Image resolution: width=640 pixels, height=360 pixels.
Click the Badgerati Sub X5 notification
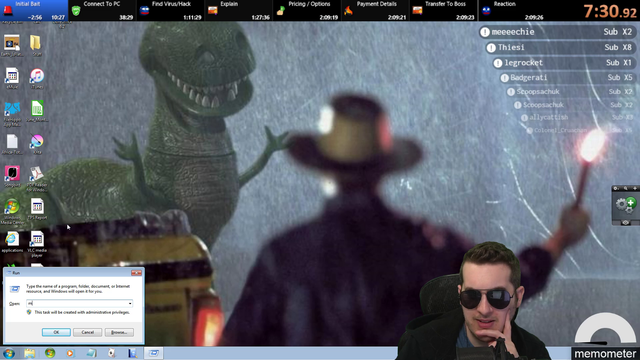567,78
